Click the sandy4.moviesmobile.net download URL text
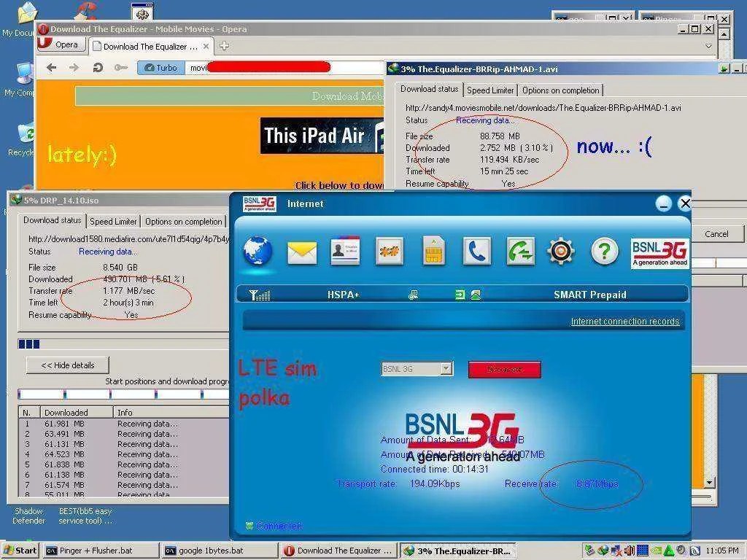Viewport: 747px width, 560px height. [x=543, y=108]
